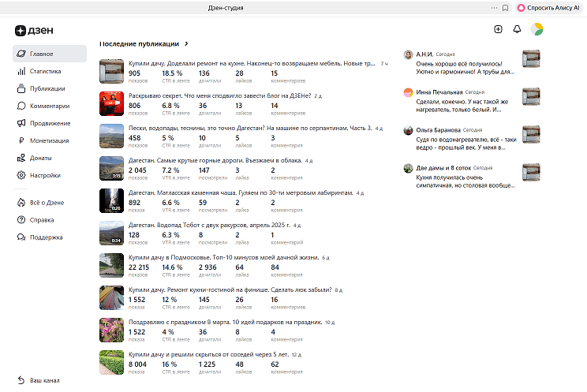This screenshot has height=392, width=587.
Task: Open the Публикации section
Action: coord(50,88)
